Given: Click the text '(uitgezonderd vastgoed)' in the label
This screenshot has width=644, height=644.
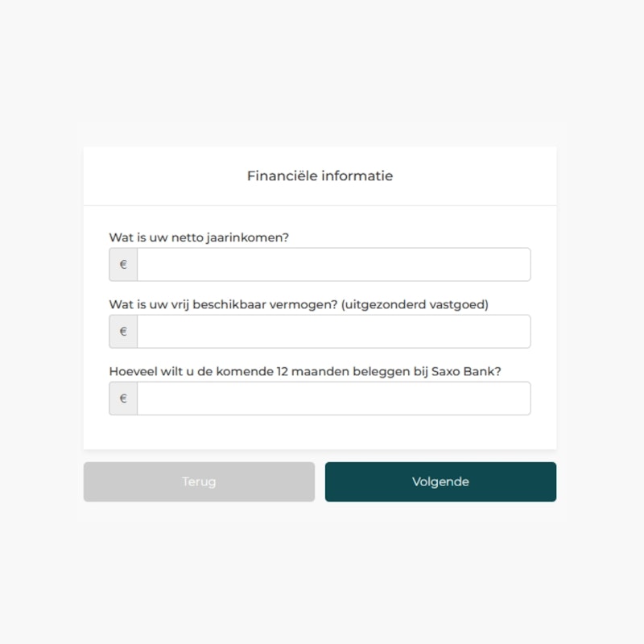Looking at the screenshot, I should [415, 304].
